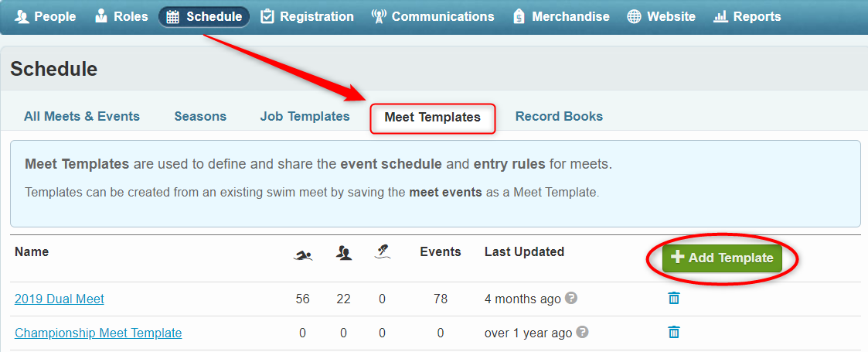Switch to the Seasons tab
868x352 pixels.
(x=200, y=117)
